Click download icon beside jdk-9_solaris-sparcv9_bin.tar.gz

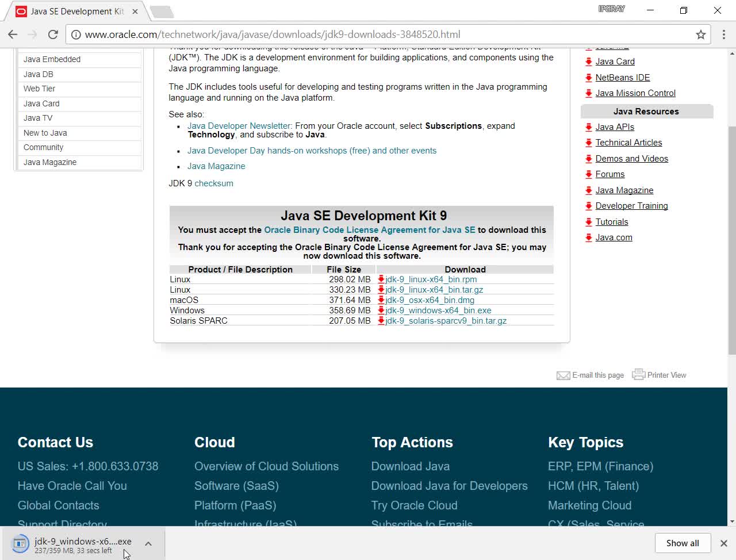pos(381,321)
